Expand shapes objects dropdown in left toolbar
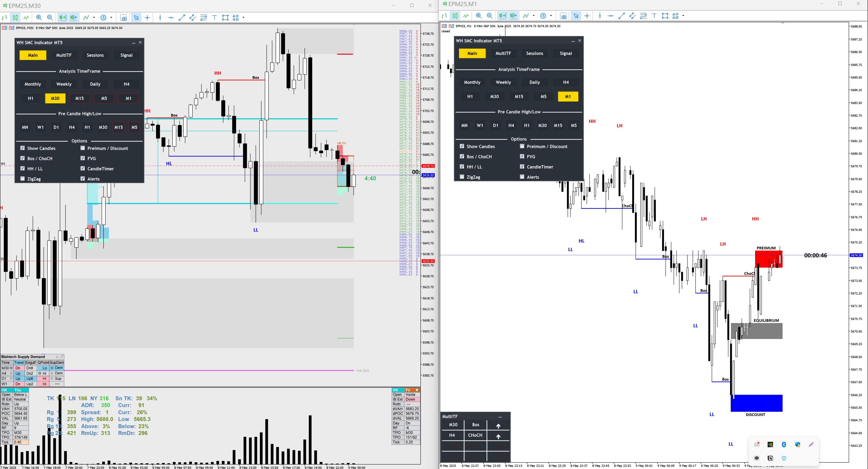Viewport: 868px width, 469px height. [x=244, y=17]
